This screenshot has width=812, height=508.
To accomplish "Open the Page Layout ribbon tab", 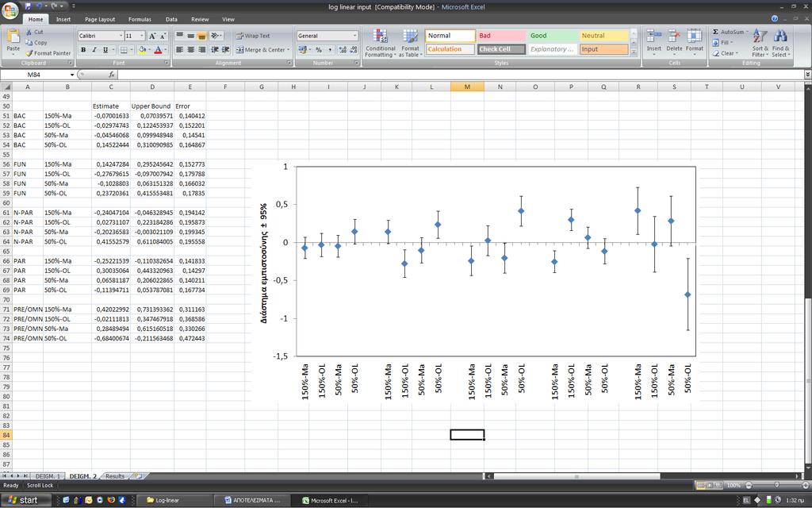I will click(x=100, y=19).
